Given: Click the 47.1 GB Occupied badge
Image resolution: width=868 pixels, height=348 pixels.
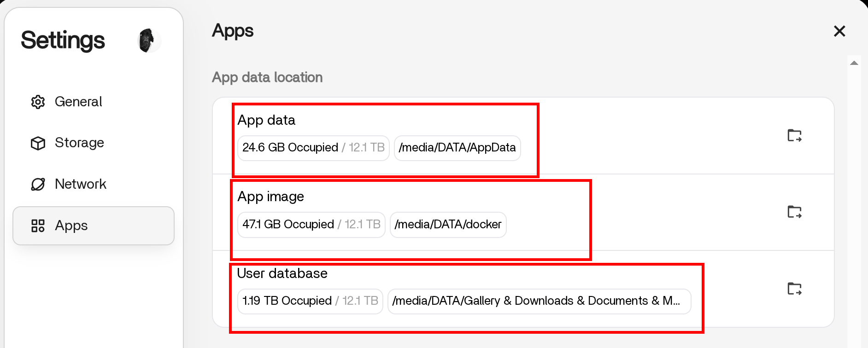Looking at the screenshot, I should [311, 225].
